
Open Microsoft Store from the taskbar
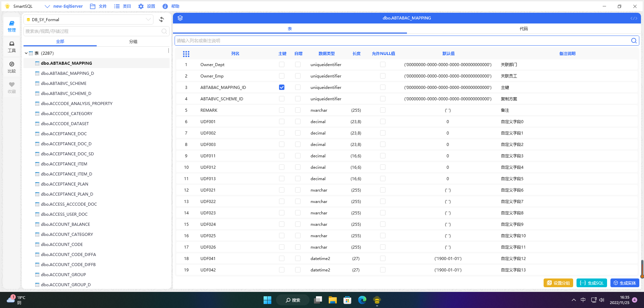tap(347, 300)
